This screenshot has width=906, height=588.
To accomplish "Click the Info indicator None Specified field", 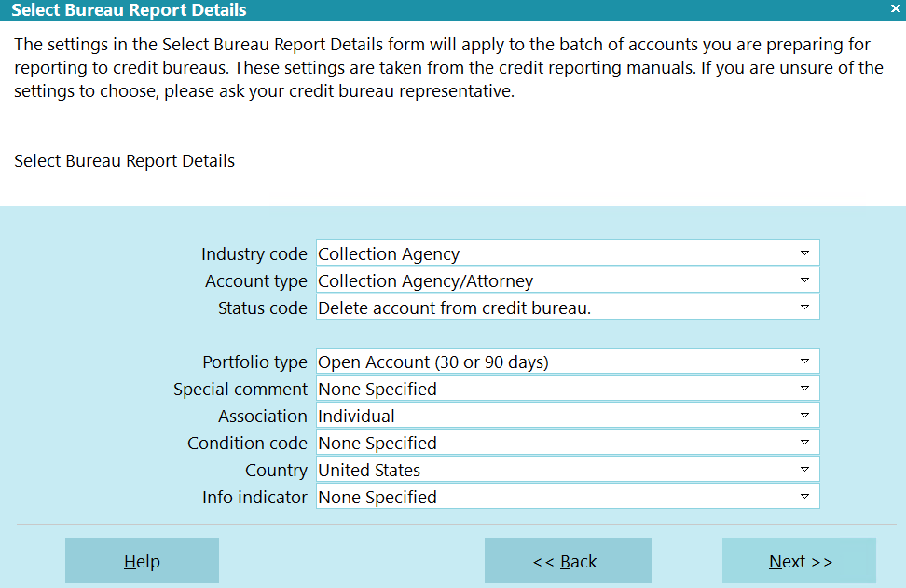I will pos(568,496).
